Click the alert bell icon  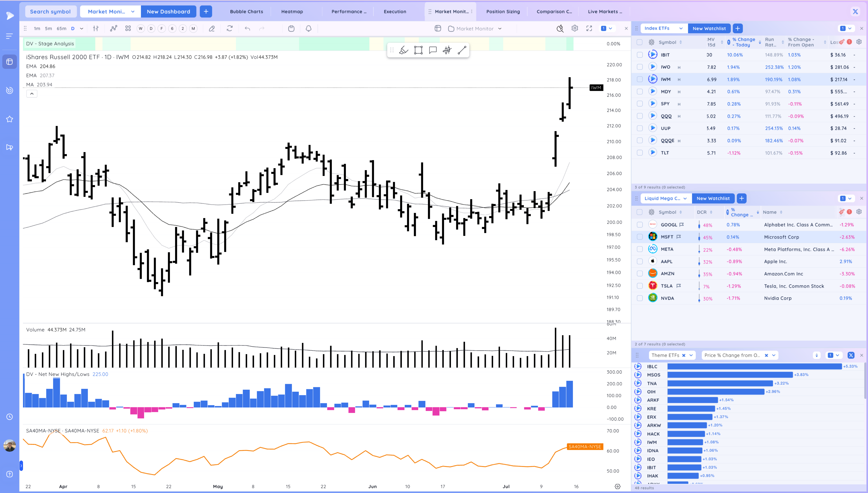coord(308,28)
